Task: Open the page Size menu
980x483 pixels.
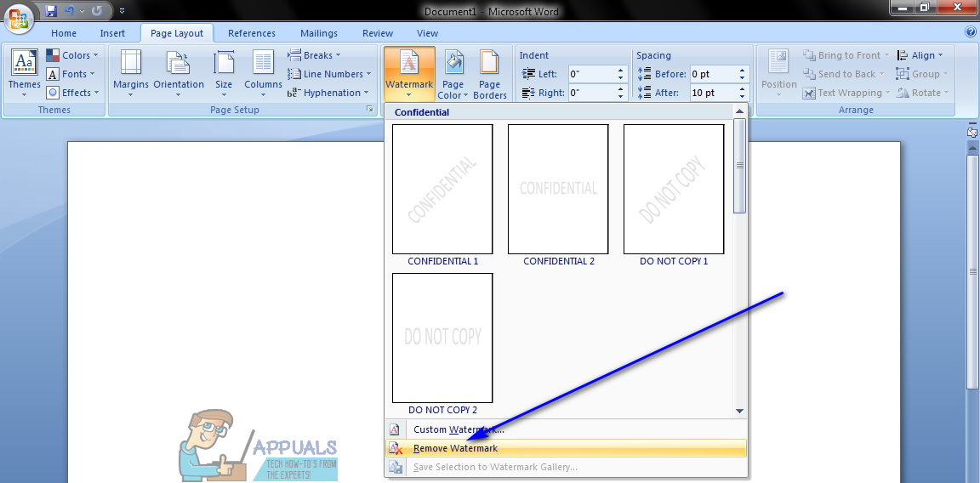Action: (224, 74)
